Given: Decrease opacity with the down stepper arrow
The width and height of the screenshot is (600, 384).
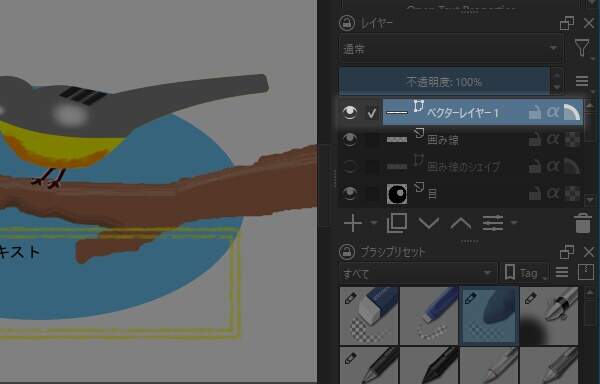Looking at the screenshot, I should coord(556,88).
